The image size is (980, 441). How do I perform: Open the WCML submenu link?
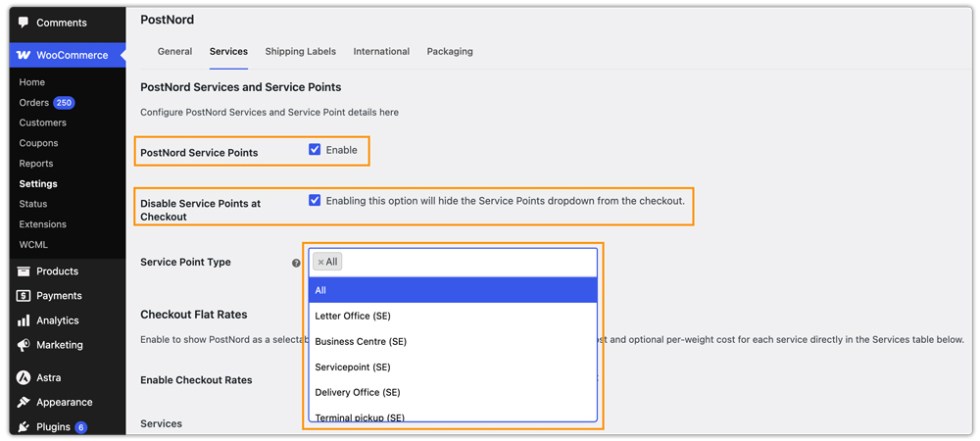coord(33,245)
